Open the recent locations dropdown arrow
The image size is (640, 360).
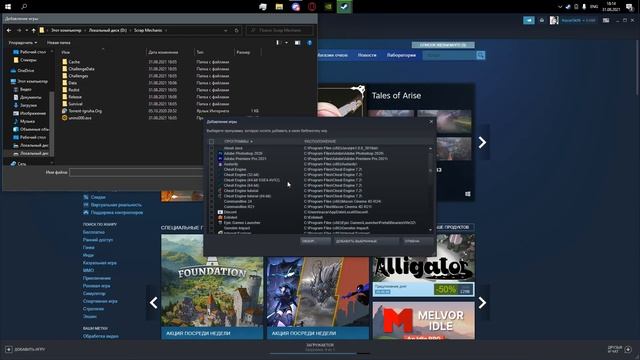coord(27,30)
